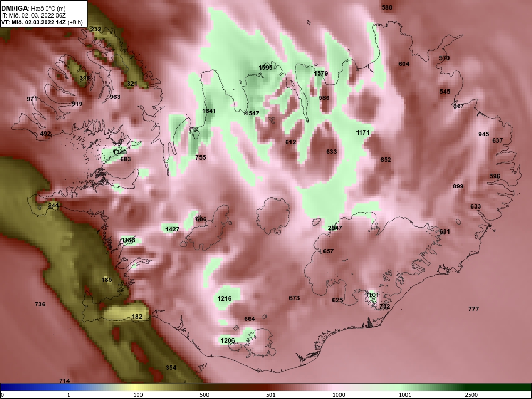Click the 586 value

pyautogui.click(x=324, y=98)
